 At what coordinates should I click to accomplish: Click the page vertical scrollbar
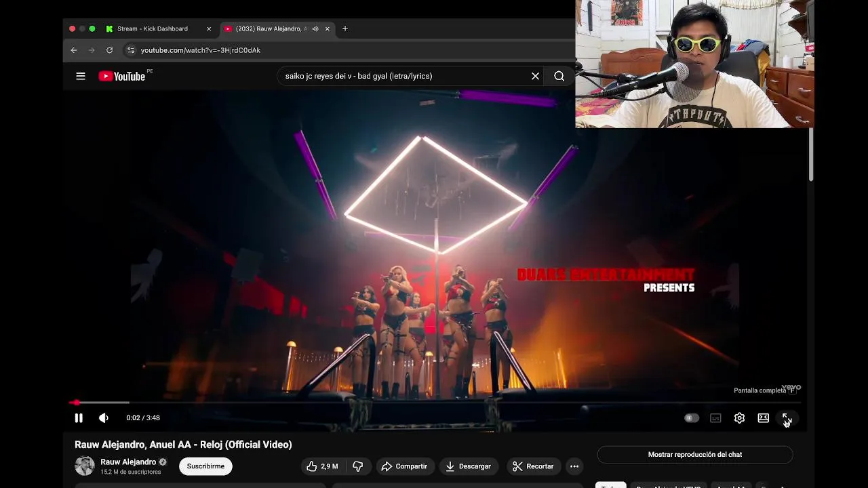click(x=810, y=155)
